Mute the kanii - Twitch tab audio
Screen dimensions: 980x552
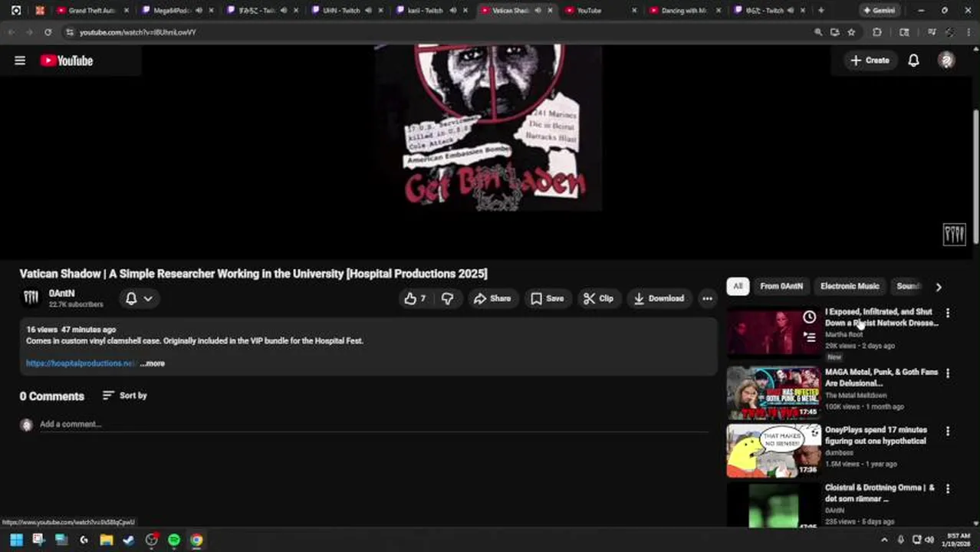click(x=452, y=11)
